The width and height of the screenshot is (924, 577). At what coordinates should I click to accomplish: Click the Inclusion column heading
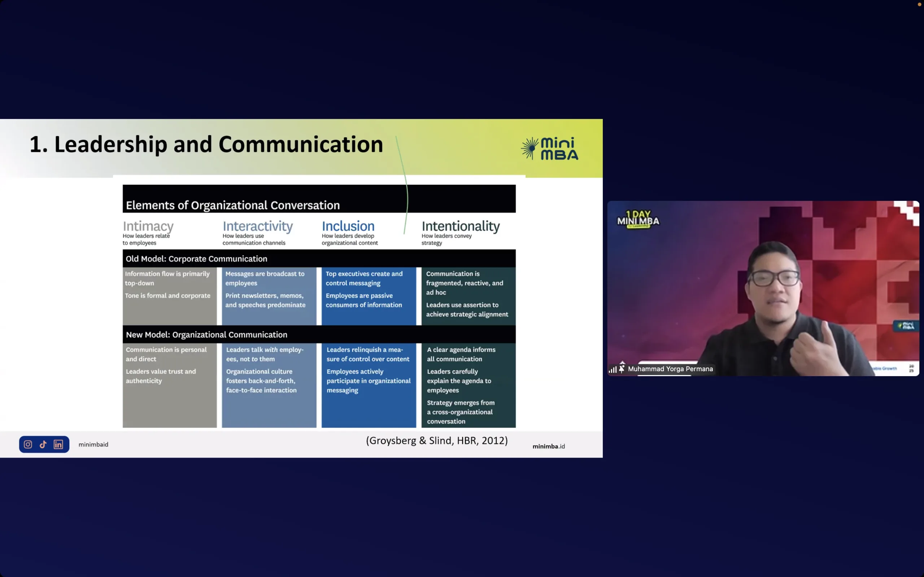pyautogui.click(x=348, y=226)
